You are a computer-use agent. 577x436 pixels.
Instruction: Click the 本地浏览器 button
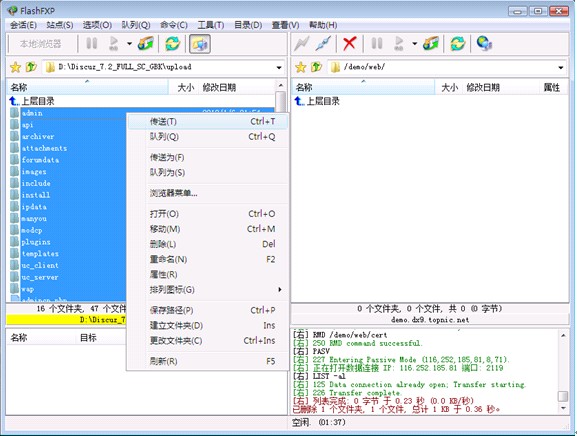tap(41, 44)
